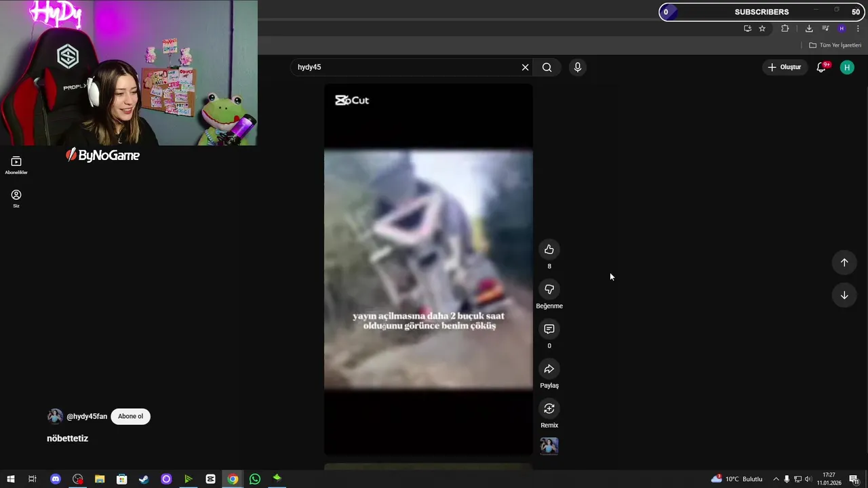This screenshot has height=488, width=868.
Task: Start voice search with the microphone
Action: tap(578, 67)
